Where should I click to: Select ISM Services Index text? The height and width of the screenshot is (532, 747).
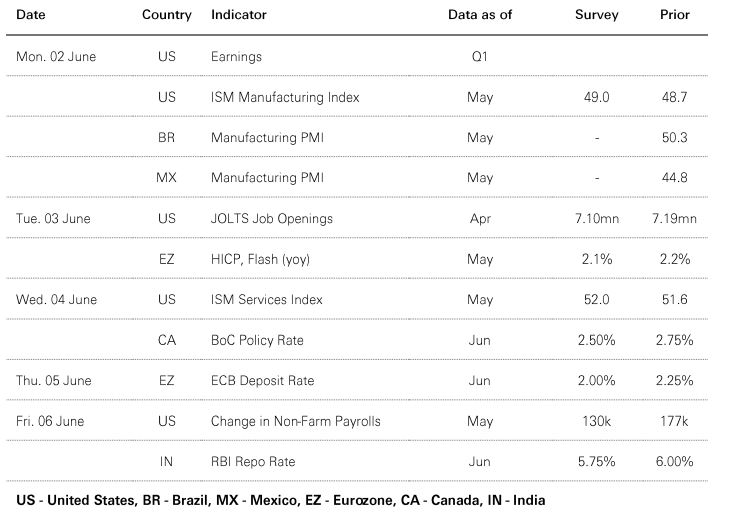267,300
